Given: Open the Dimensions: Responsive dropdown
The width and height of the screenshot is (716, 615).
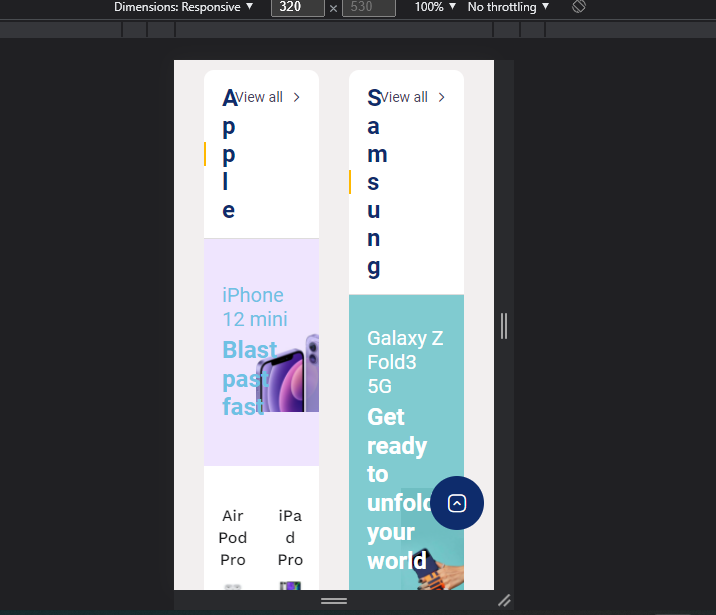Looking at the screenshot, I should click(x=183, y=7).
